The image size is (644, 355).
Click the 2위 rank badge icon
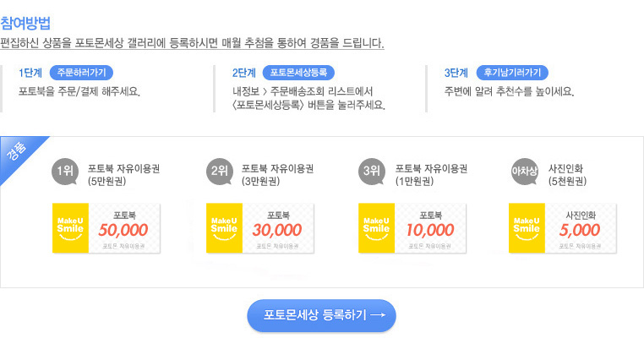click(220, 172)
